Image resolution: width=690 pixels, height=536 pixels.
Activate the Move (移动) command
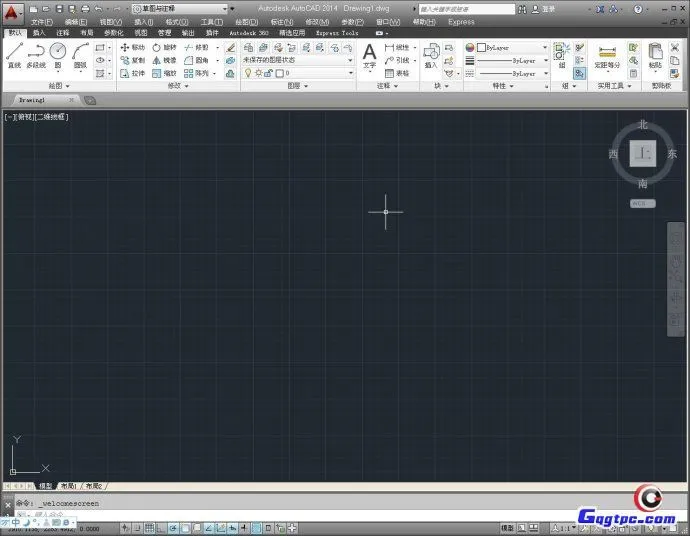[133, 47]
